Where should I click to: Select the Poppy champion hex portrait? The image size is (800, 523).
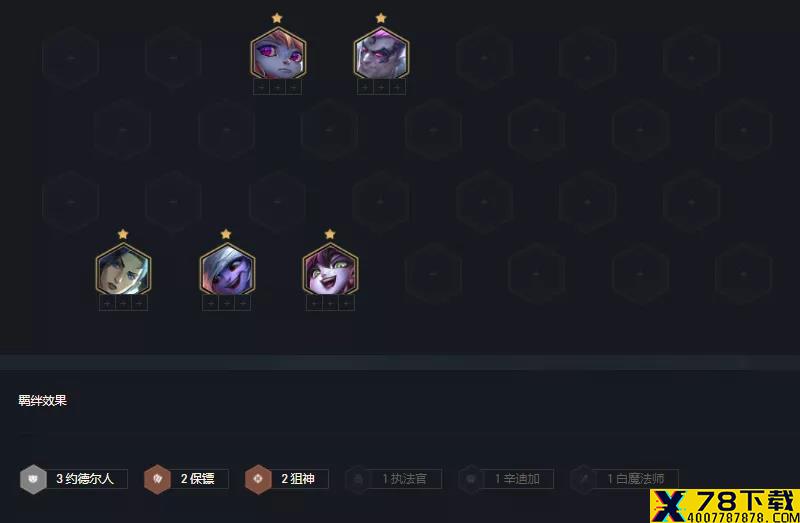pyautogui.click(x=278, y=54)
